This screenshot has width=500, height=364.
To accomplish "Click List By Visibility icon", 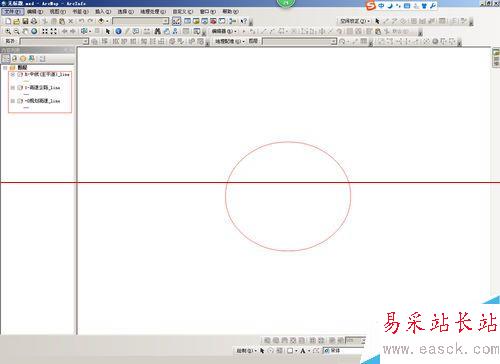I will pos(23,59).
